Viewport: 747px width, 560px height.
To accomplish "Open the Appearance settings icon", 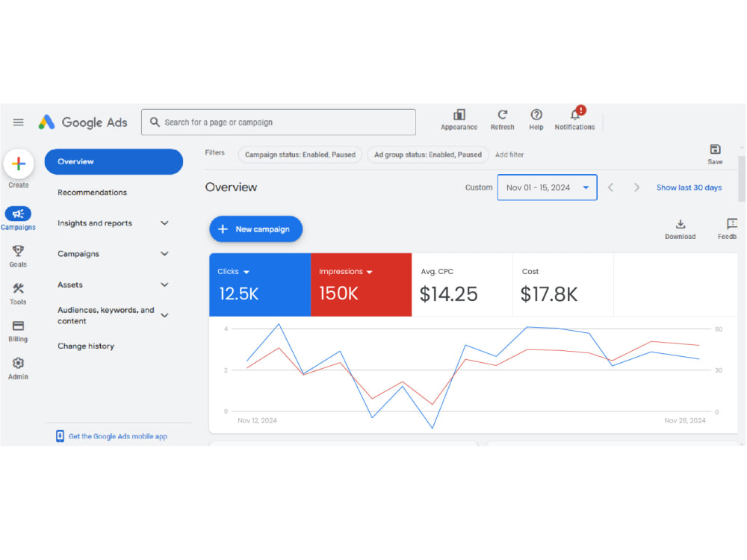I will (459, 115).
